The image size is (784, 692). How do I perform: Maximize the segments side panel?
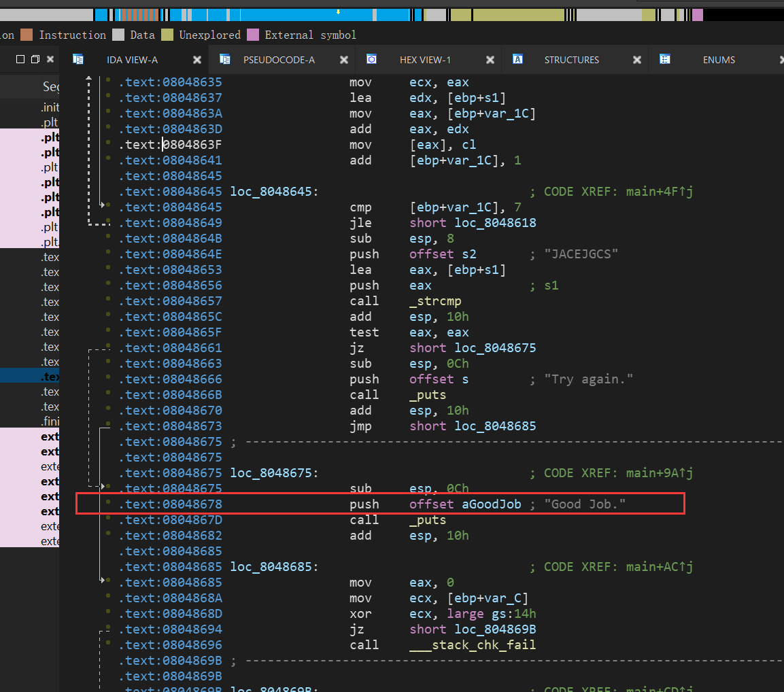[x=20, y=60]
